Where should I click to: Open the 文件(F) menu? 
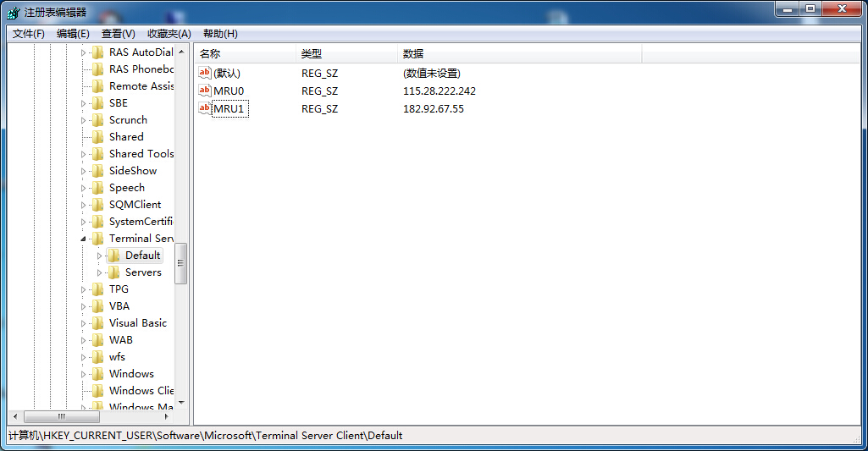tap(28, 34)
